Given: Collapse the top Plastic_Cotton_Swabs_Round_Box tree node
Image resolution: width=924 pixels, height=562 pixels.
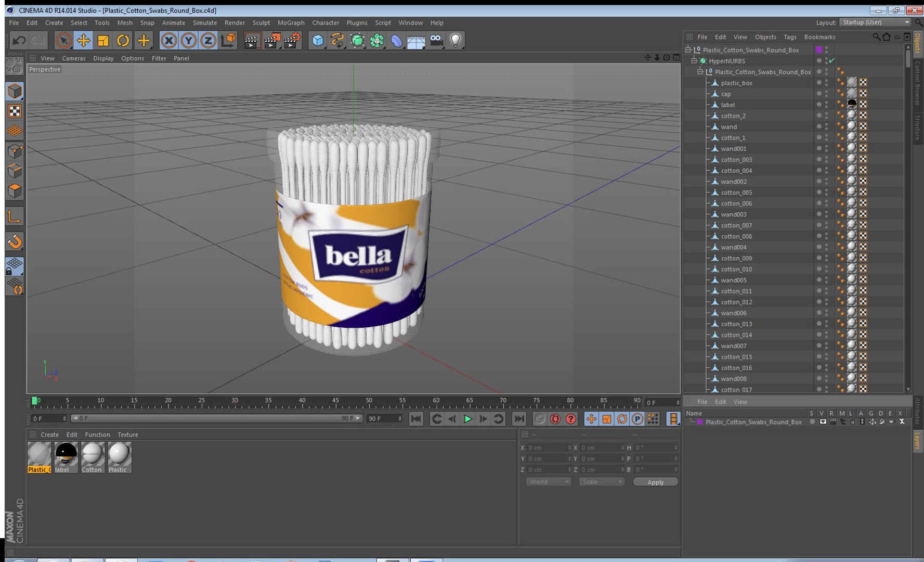Looking at the screenshot, I should pyautogui.click(x=688, y=49).
